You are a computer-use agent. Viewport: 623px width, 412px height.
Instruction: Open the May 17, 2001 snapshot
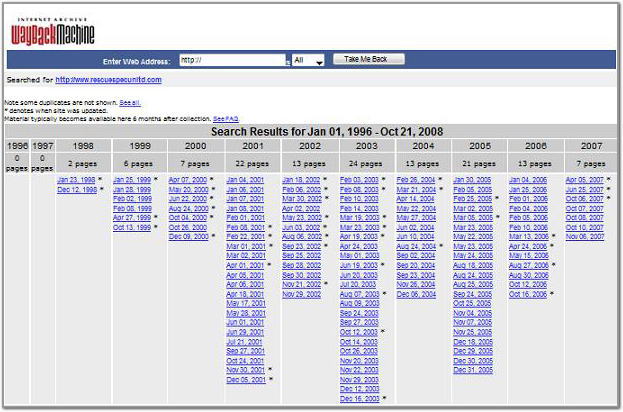(x=245, y=303)
